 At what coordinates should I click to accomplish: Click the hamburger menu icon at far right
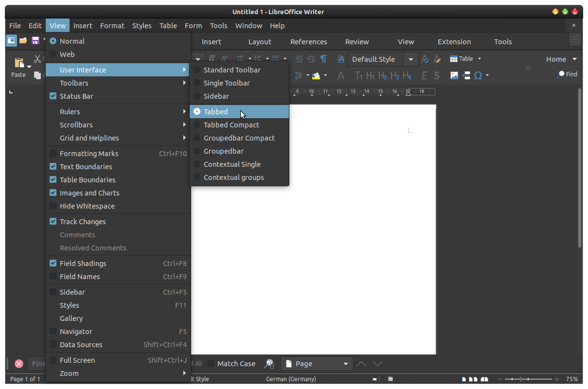tap(575, 40)
